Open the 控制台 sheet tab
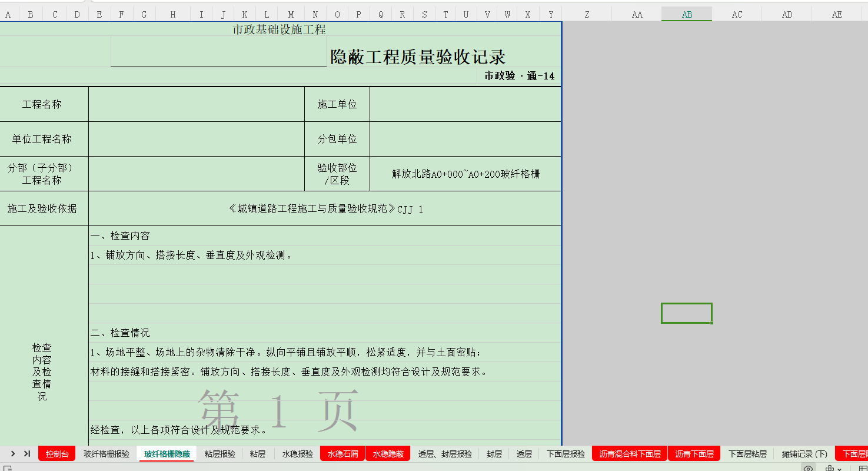 (x=57, y=454)
